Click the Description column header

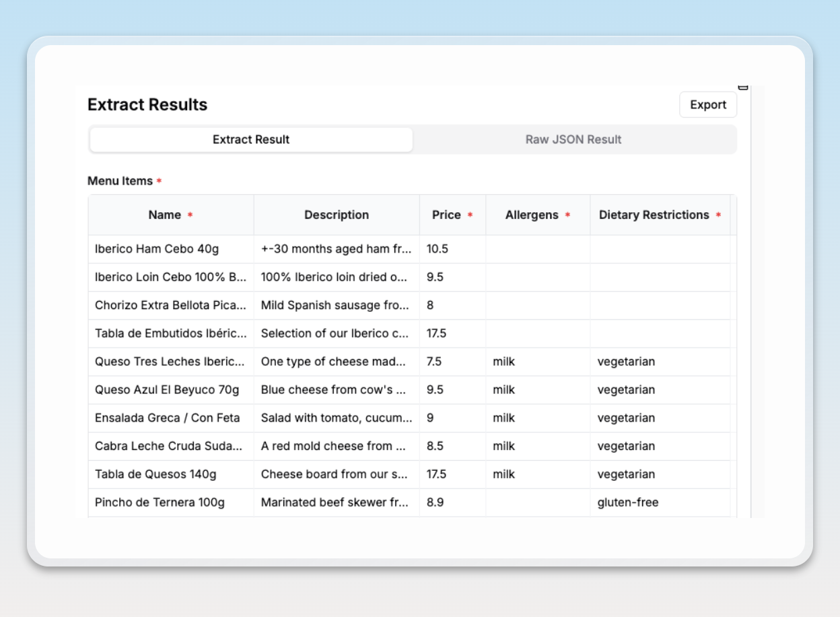337,215
